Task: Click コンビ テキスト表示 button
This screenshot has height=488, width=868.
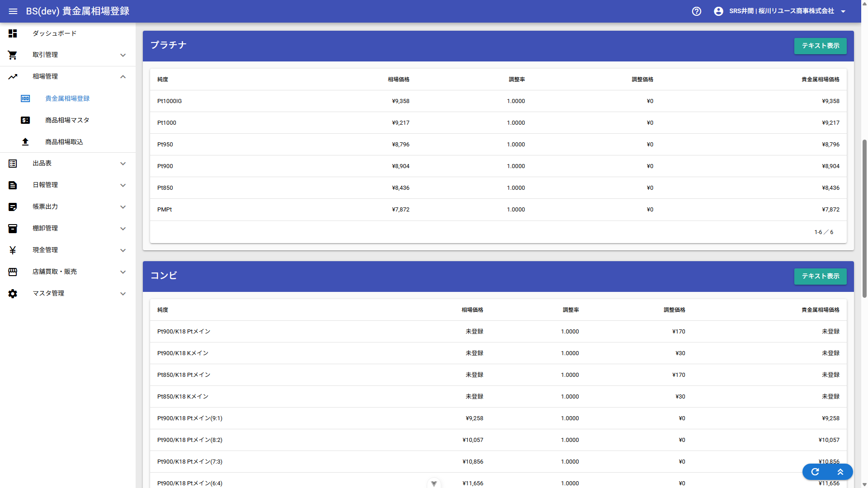Action: point(820,277)
